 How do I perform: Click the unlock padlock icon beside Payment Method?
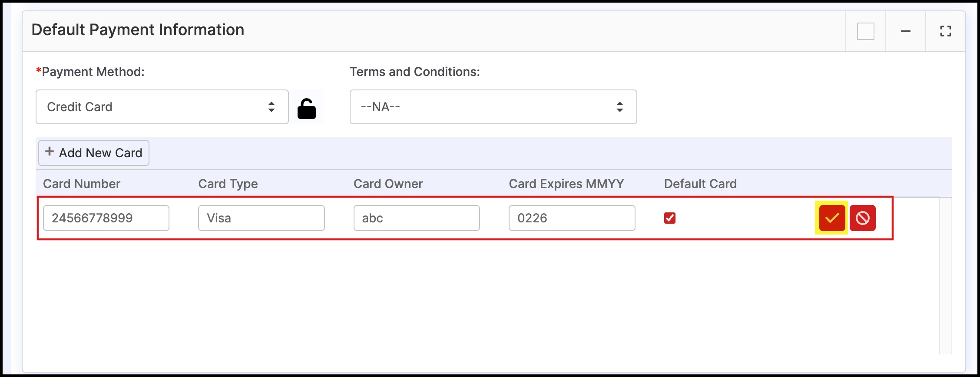tap(307, 108)
